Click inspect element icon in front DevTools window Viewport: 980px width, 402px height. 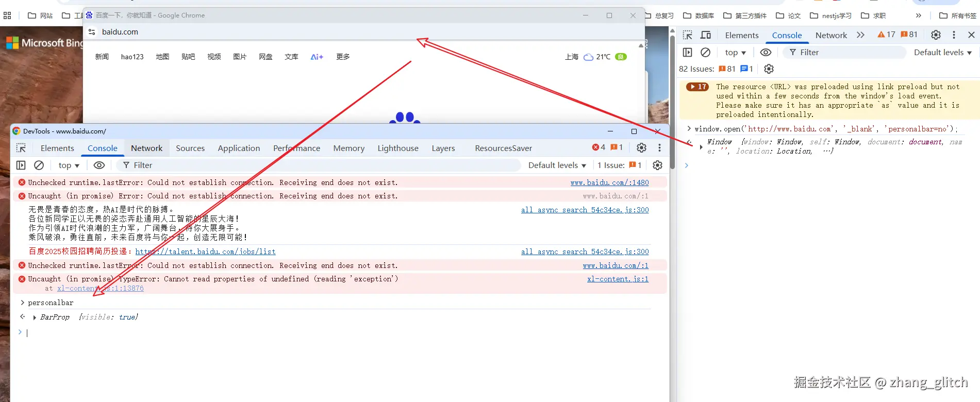(x=21, y=148)
